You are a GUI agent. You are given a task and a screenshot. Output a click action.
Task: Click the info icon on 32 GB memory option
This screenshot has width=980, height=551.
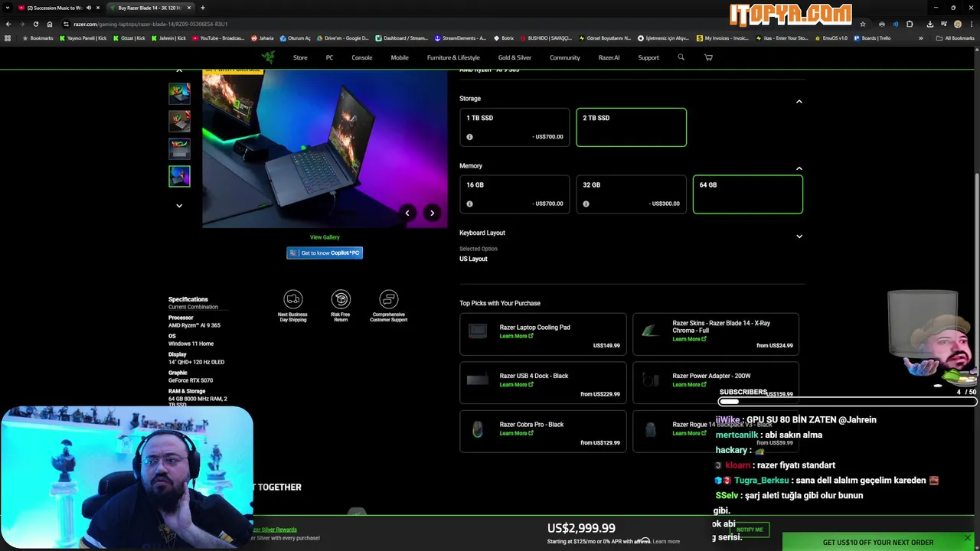(x=586, y=204)
